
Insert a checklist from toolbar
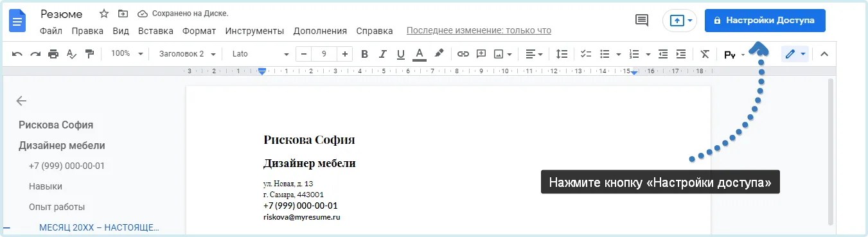(585, 54)
